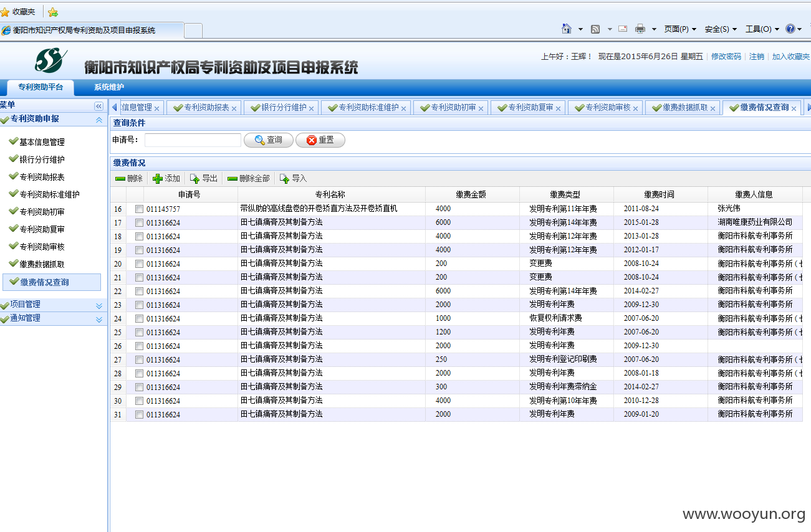Close the 专利资助初审 tab
The image size is (811, 532).
481,108
